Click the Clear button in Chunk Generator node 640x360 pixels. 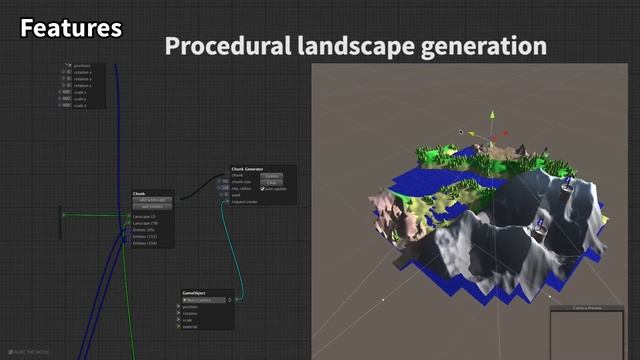pos(271,182)
